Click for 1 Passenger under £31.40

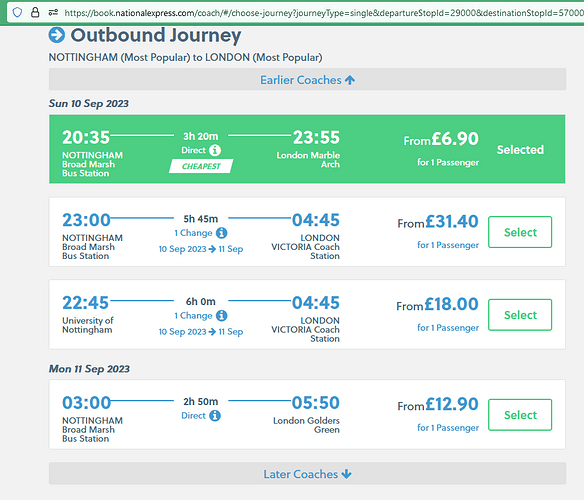click(448, 245)
